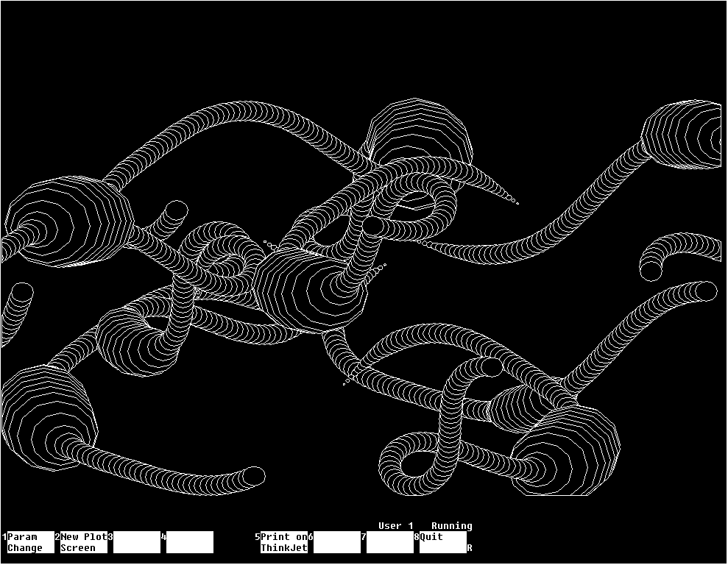Select the Print on ThinkJet softkey
Screen dimensions: 728x565
[283, 542]
